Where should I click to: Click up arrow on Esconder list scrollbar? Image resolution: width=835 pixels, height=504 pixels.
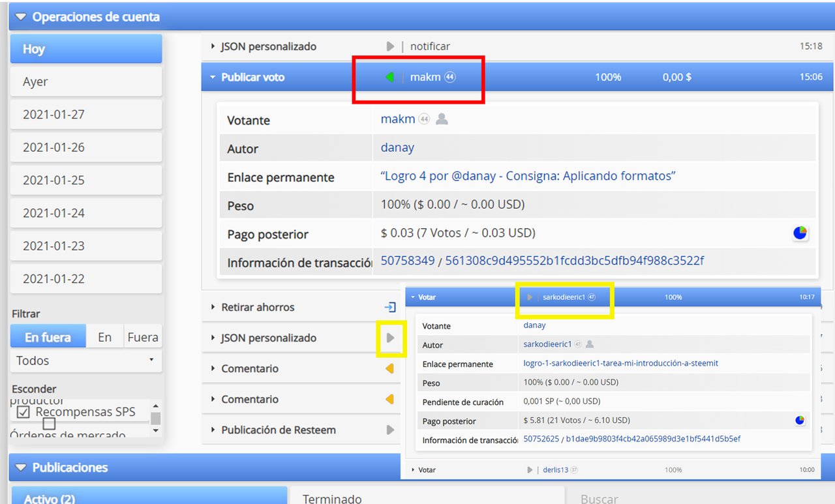point(155,405)
